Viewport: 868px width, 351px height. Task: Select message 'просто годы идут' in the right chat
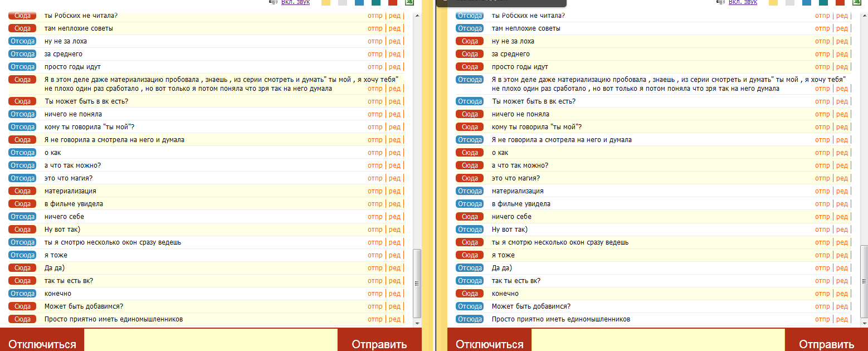click(x=520, y=67)
